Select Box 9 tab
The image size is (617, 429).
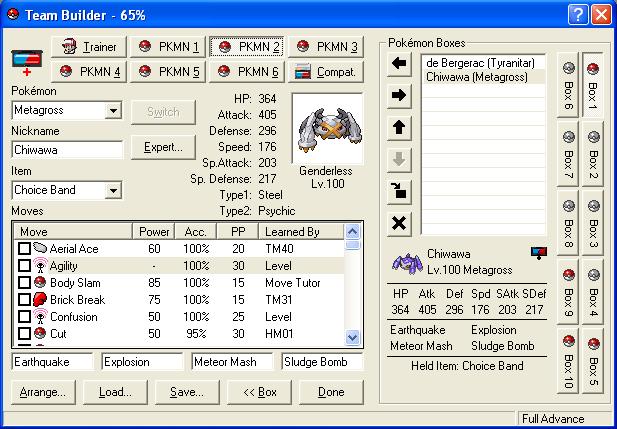(x=568, y=292)
